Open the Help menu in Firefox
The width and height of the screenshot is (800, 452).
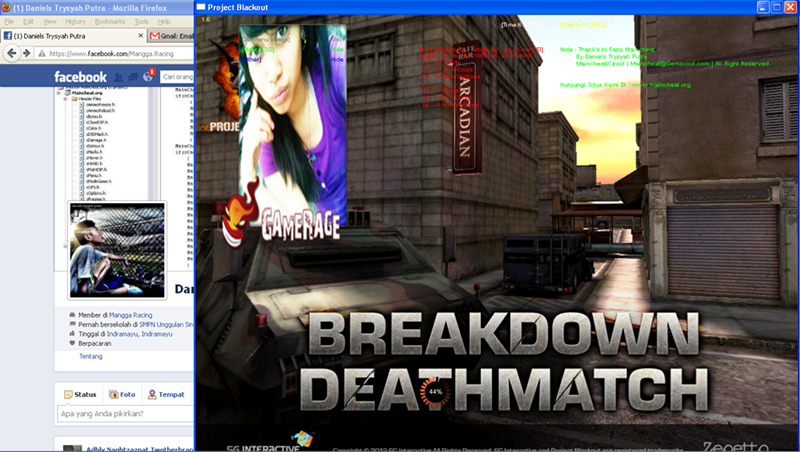164,21
